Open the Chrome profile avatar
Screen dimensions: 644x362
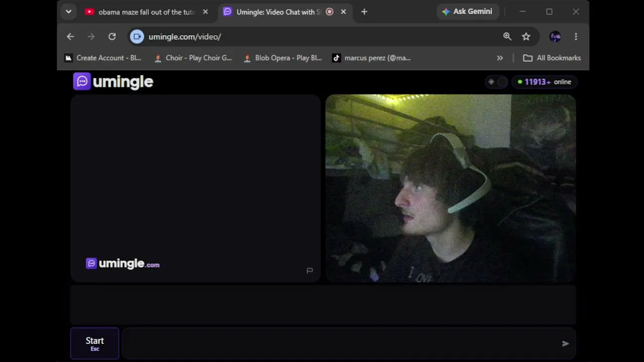[555, 37]
